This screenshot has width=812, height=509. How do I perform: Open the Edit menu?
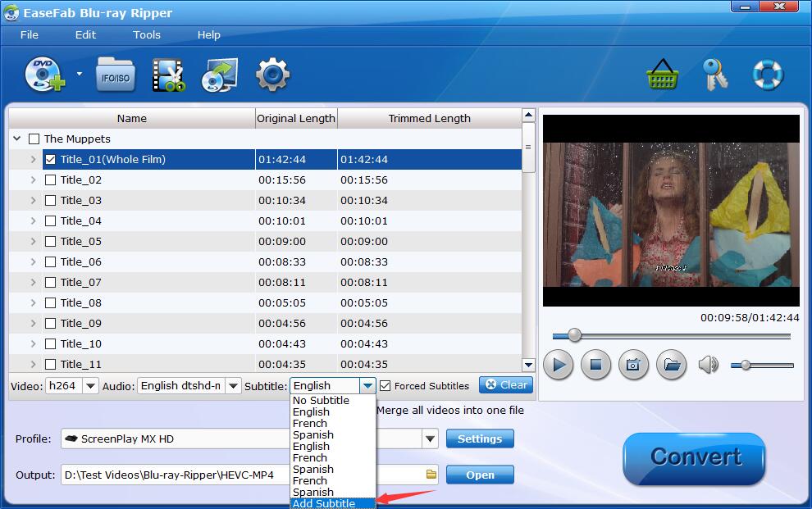tap(85, 34)
